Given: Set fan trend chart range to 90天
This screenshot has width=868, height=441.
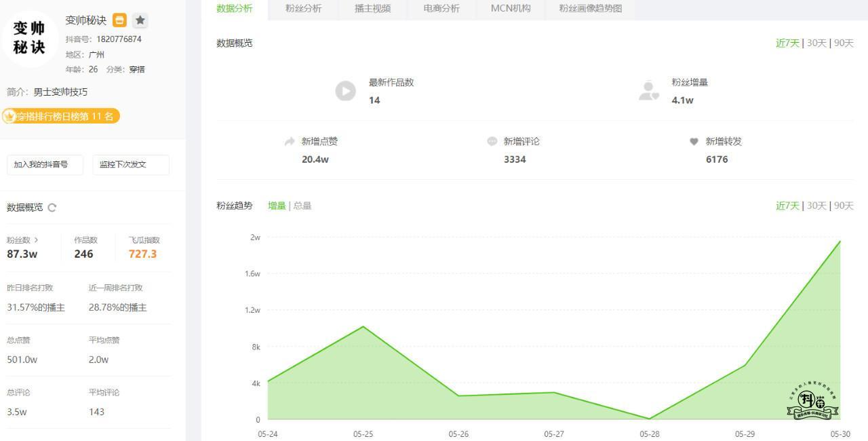Looking at the screenshot, I should [x=844, y=206].
